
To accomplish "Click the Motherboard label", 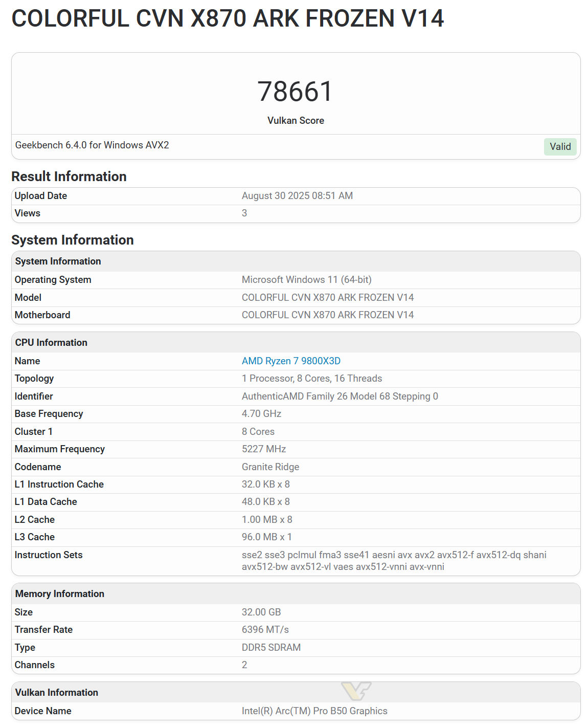I will click(x=42, y=315).
